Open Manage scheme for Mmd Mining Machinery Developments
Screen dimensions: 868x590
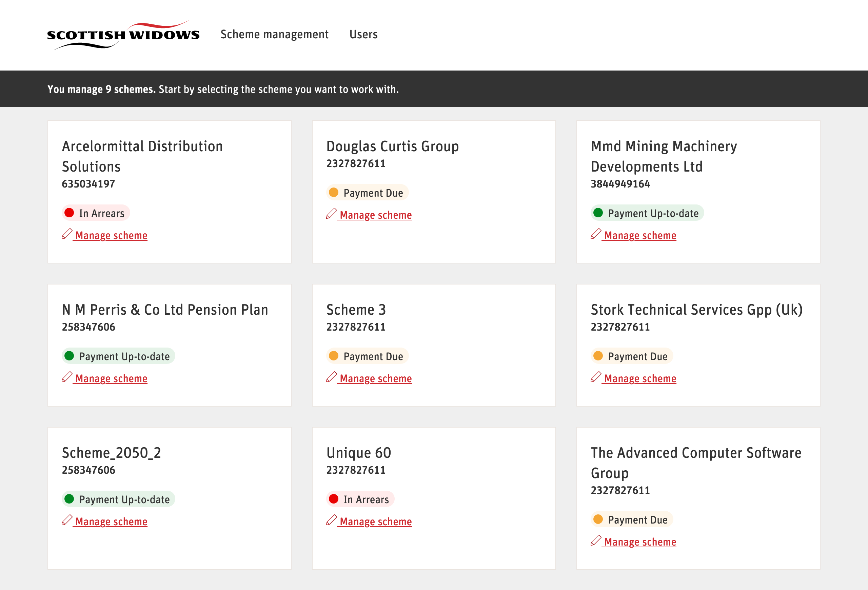640,235
